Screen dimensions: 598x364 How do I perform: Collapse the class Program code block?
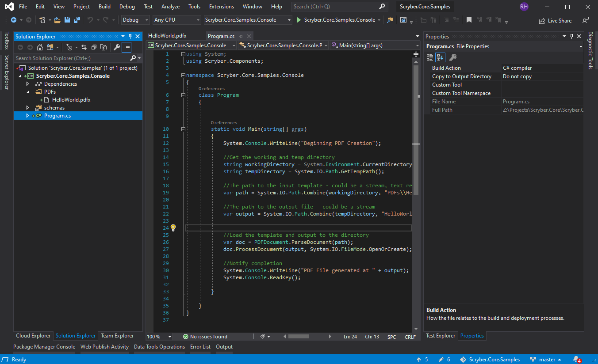pyautogui.click(x=183, y=95)
